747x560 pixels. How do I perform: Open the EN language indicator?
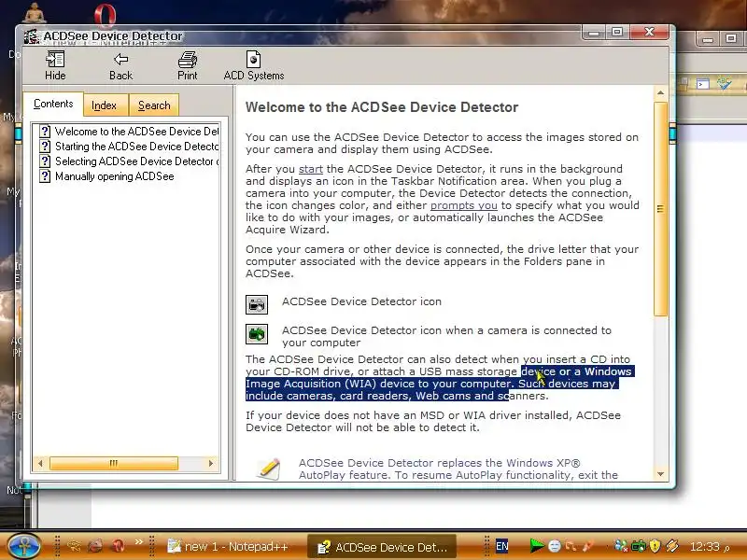coord(501,546)
